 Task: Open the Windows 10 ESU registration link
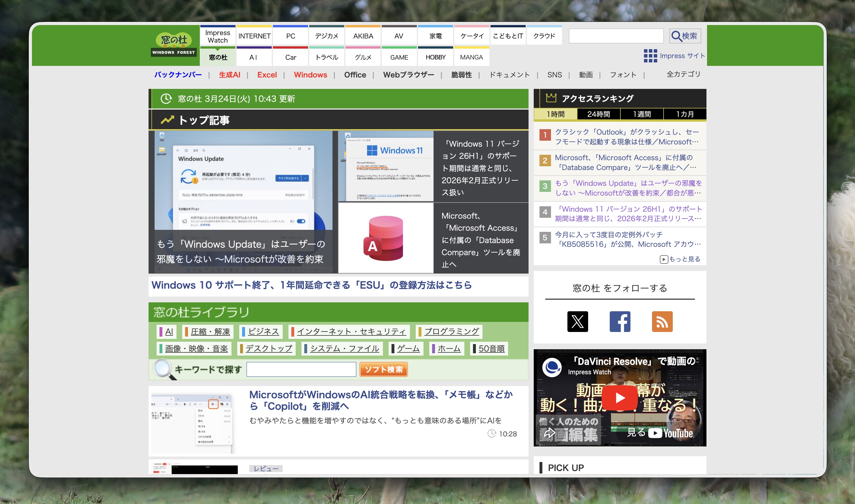(312, 285)
